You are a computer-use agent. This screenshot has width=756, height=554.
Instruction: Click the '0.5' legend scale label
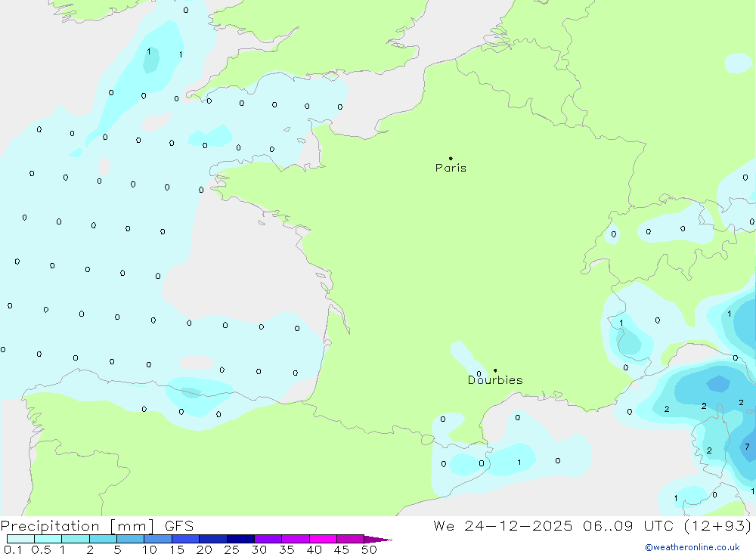point(41,549)
